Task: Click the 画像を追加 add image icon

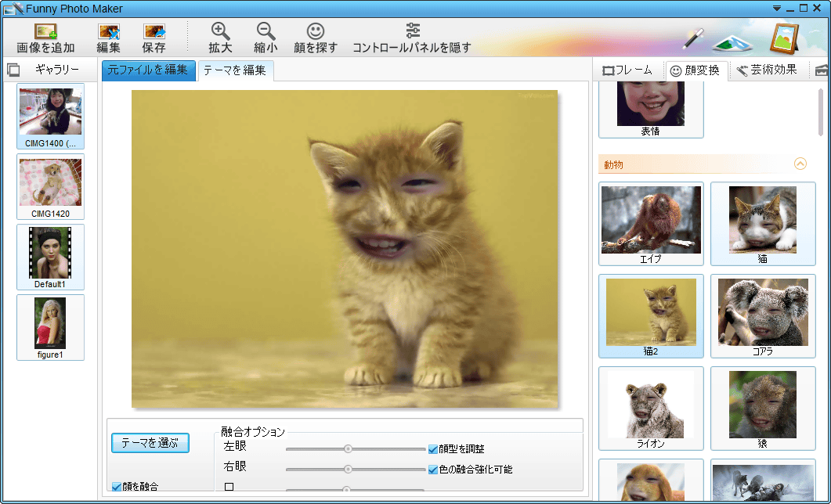Action: click(45, 32)
